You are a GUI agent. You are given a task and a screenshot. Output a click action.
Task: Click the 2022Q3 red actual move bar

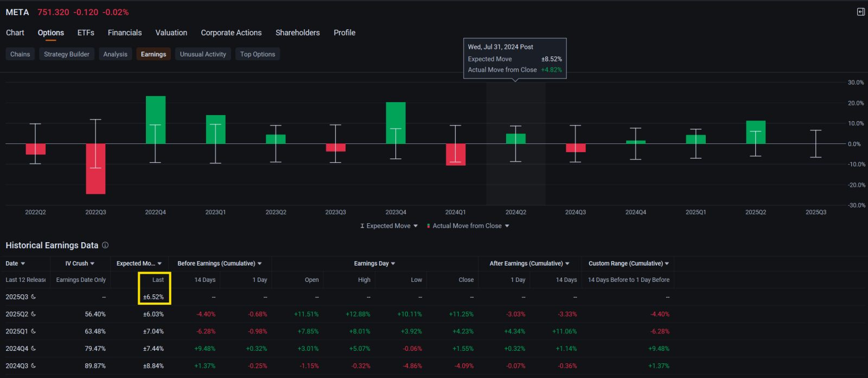(x=95, y=168)
